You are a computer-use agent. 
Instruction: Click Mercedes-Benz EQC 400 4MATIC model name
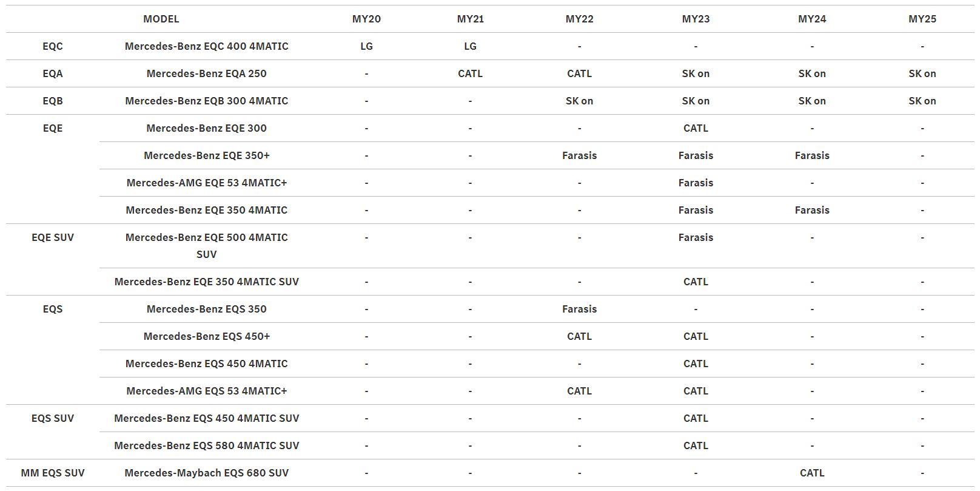point(206,46)
